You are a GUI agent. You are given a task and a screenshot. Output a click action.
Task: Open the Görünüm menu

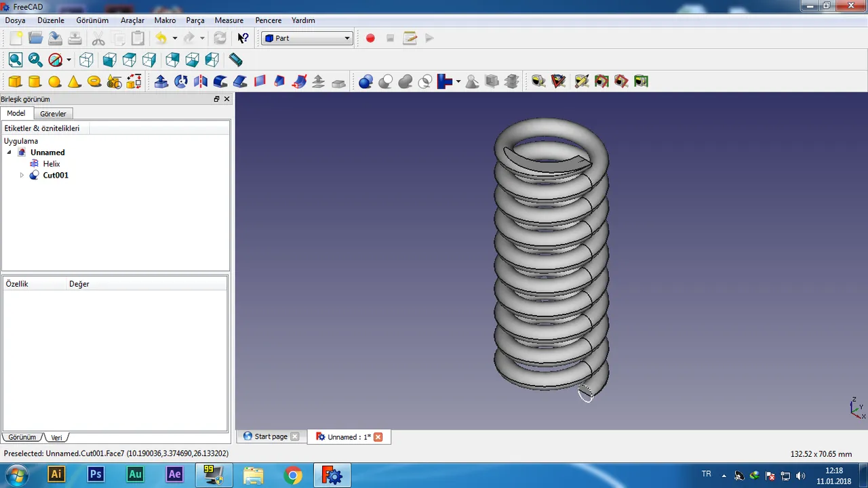(x=92, y=20)
